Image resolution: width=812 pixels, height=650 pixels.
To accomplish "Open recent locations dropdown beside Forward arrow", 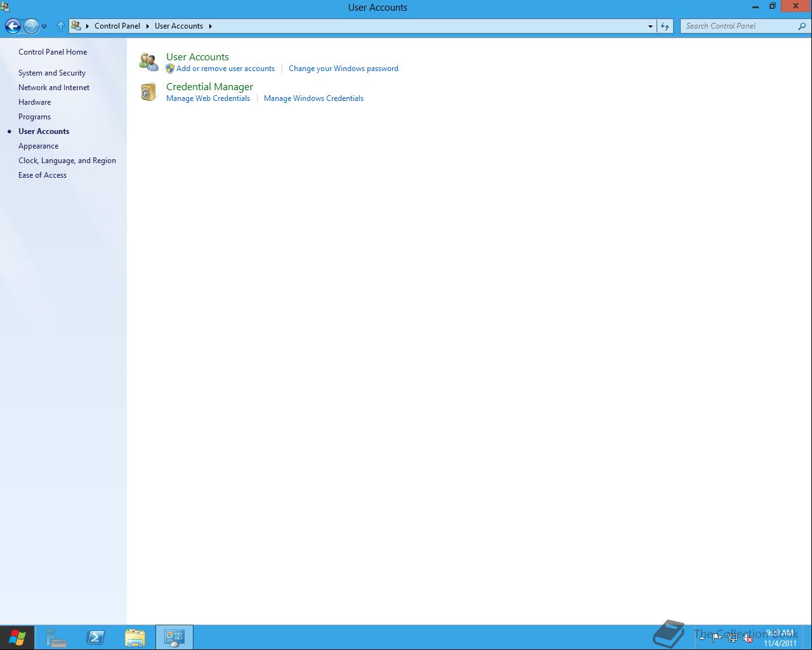I will [x=44, y=27].
